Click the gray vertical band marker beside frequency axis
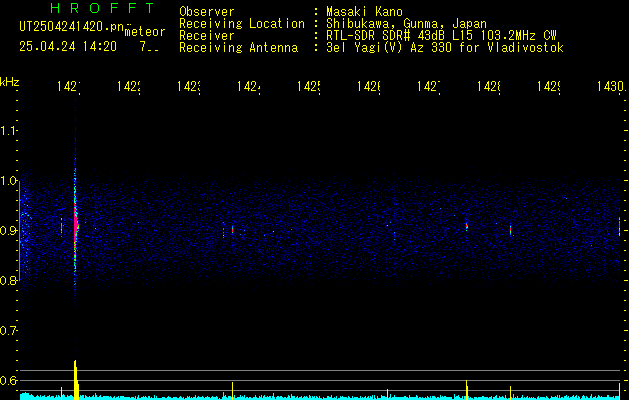This screenshot has width=629, height=400. [20, 231]
